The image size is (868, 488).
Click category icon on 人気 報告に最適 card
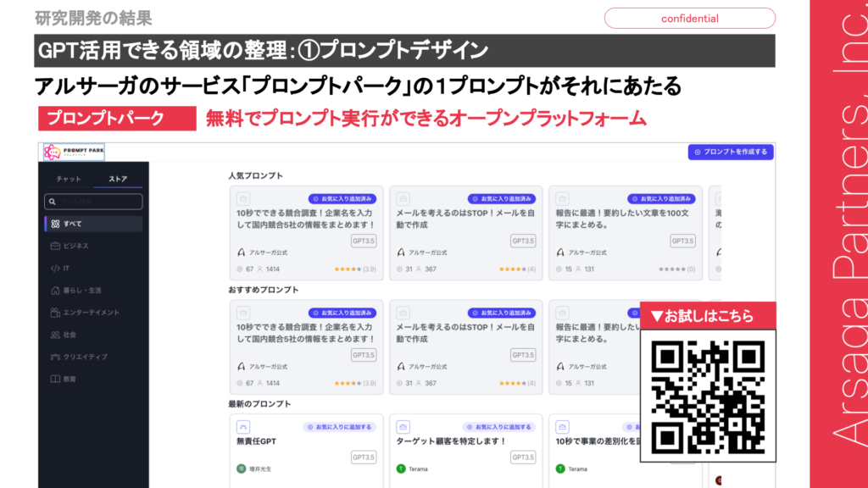563,198
